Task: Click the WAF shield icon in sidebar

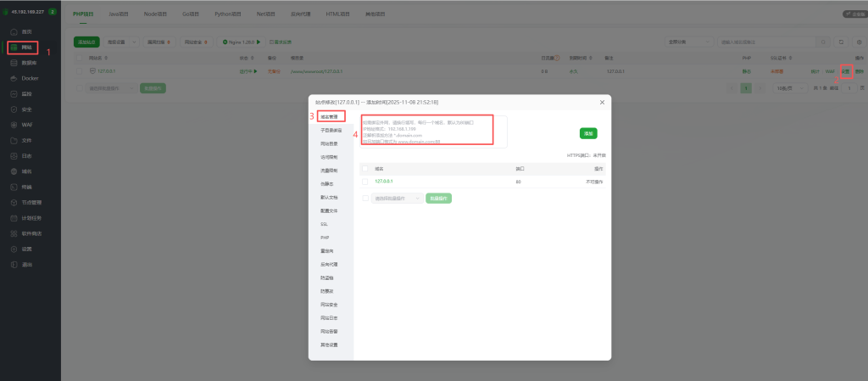Action: [x=14, y=124]
